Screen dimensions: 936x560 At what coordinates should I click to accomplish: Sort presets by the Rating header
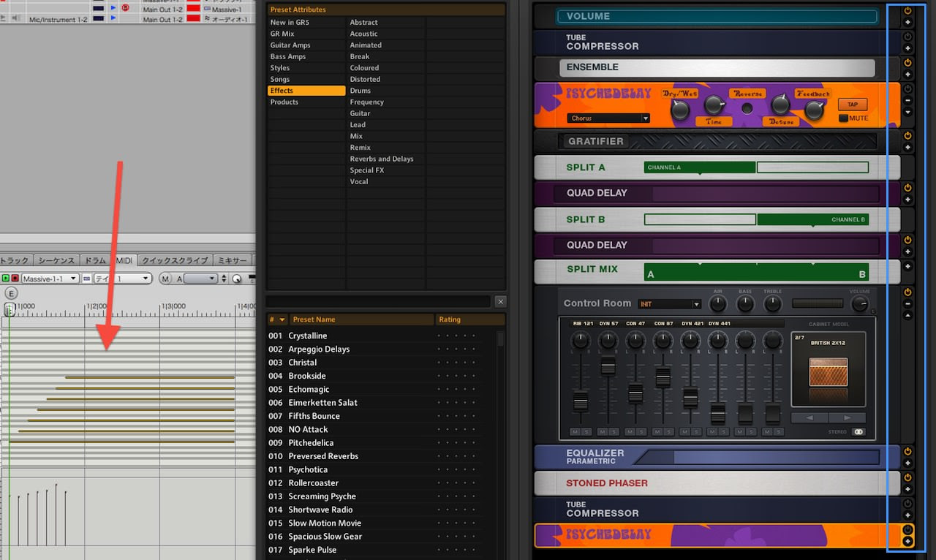(470, 319)
